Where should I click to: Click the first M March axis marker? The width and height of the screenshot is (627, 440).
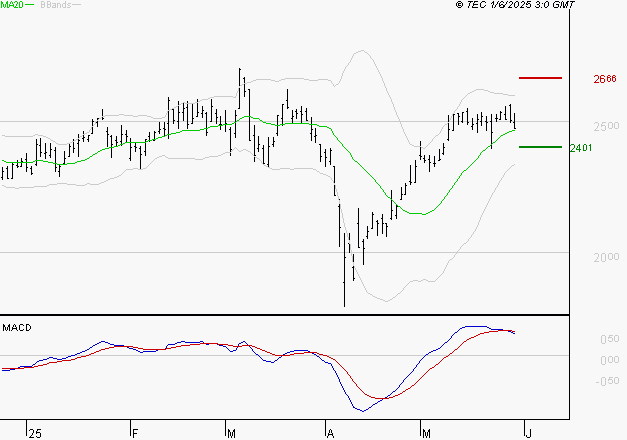[231, 434]
